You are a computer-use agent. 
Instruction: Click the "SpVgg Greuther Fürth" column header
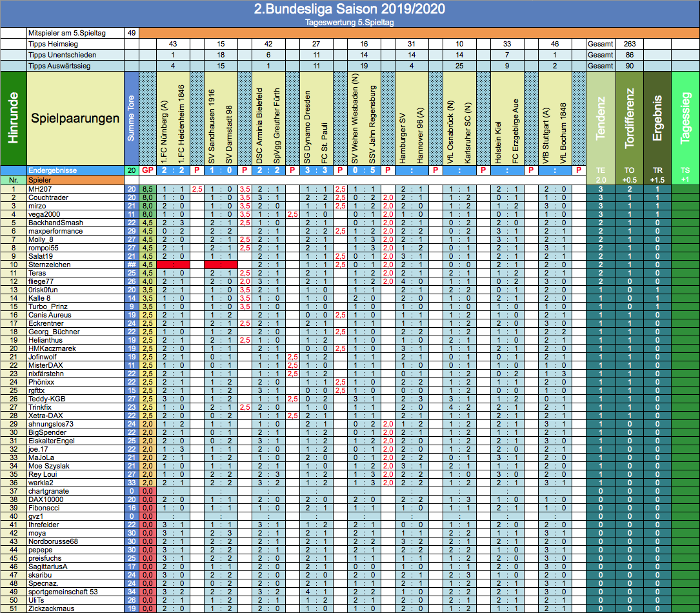point(277,125)
